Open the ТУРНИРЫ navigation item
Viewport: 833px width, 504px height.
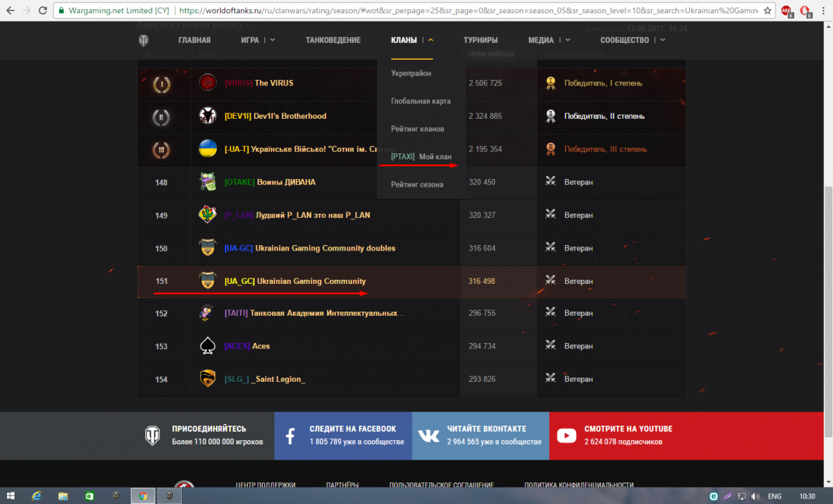(x=480, y=40)
